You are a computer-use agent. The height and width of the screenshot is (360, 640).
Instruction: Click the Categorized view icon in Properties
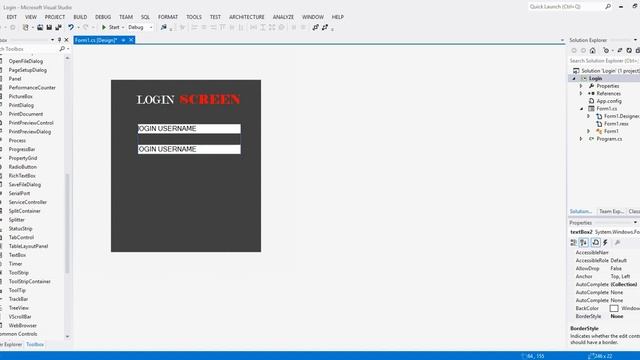(x=573, y=242)
